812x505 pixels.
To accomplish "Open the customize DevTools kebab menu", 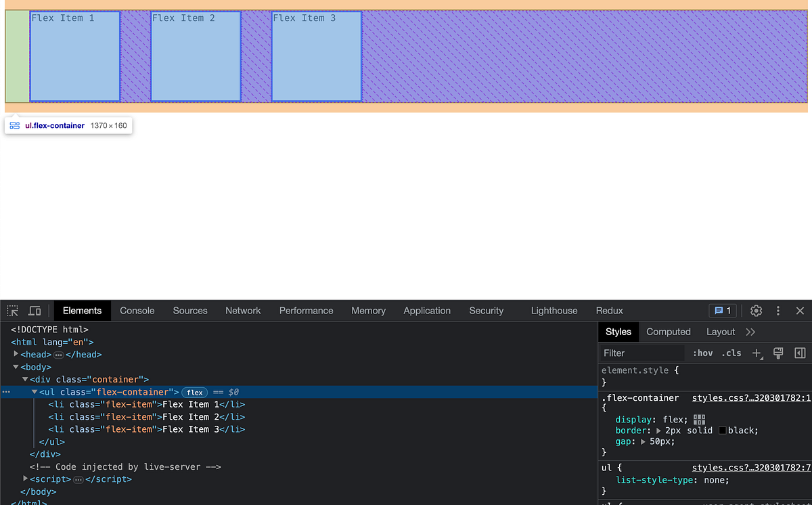I will coord(777,310).
